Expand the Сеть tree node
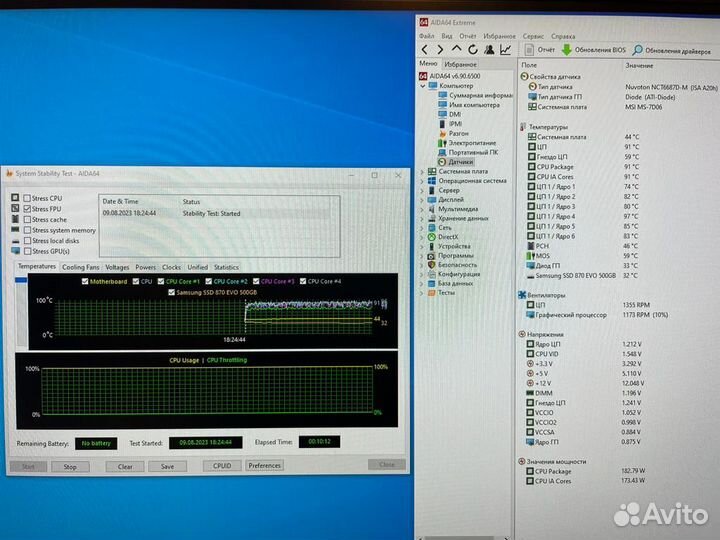Screen dimensions: 720x540 422,228
